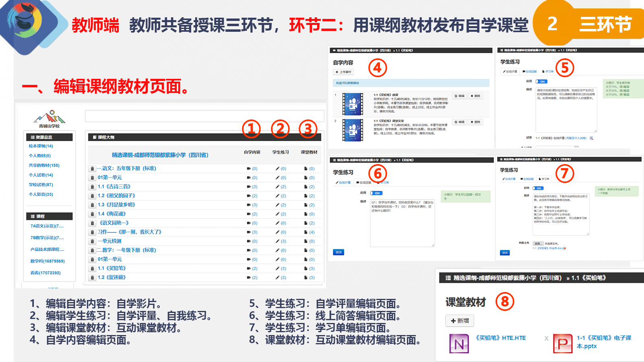Click the 描述 text area in panel 6
Screen dimensions: 644x362
point(402,223)
